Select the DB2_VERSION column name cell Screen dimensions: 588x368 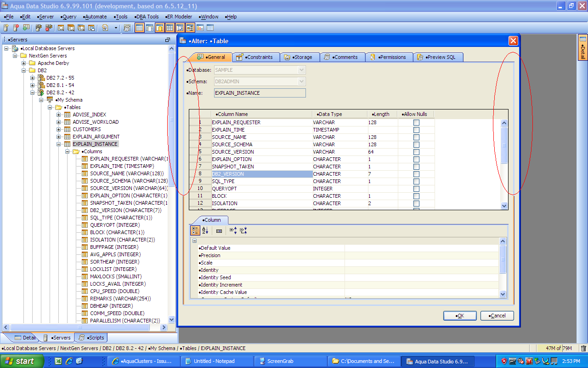point(262,174)
